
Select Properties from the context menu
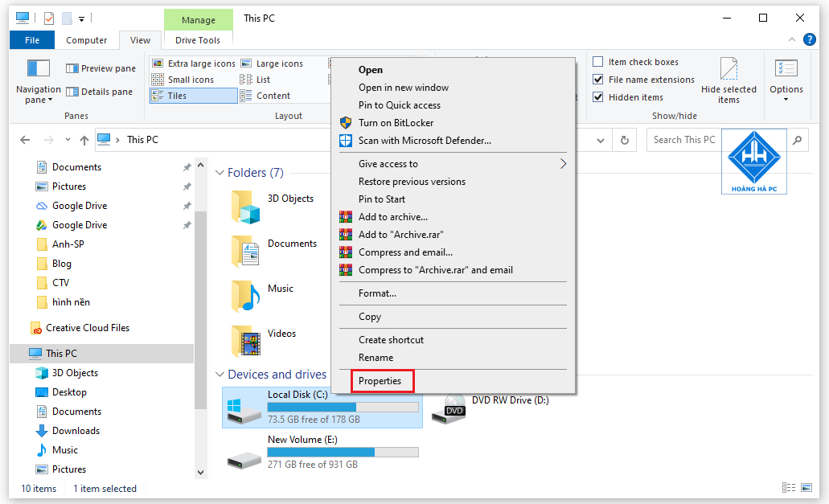(x=380, y=380)
